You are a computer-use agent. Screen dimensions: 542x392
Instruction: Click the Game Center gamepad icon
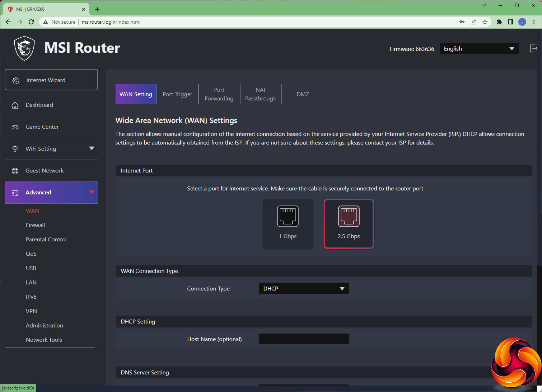tap(15, 127)
